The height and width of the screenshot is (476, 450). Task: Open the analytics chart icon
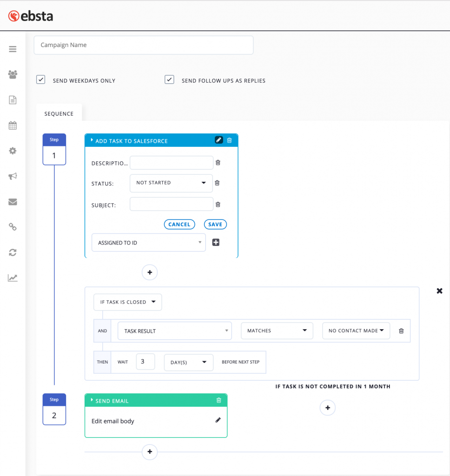pyautogui.click(x=13, y=278)
